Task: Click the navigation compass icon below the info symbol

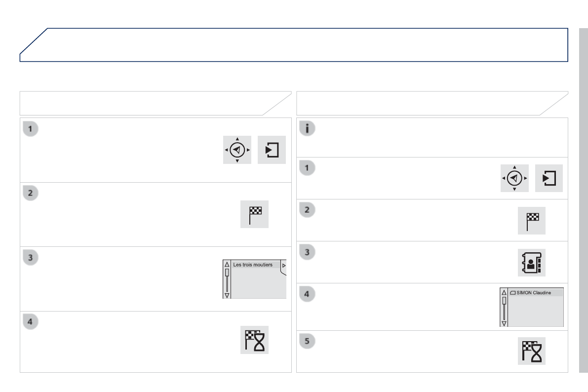Action: tap(514, 178)
